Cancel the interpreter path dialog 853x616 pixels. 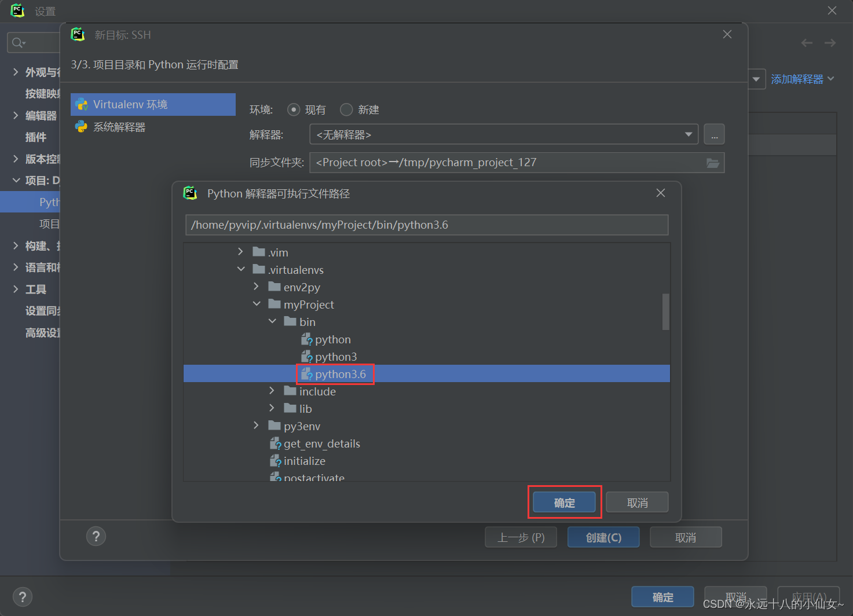tap(637, 503)
